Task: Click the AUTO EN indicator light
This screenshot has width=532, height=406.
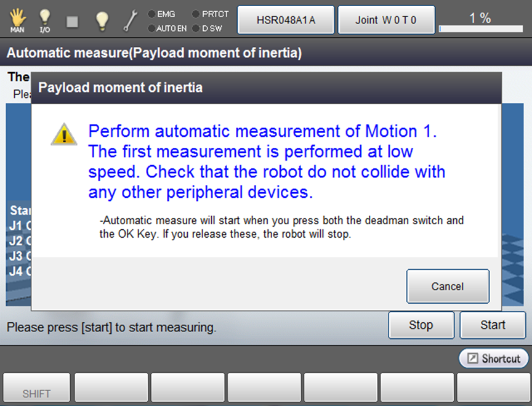Action: 151,28
